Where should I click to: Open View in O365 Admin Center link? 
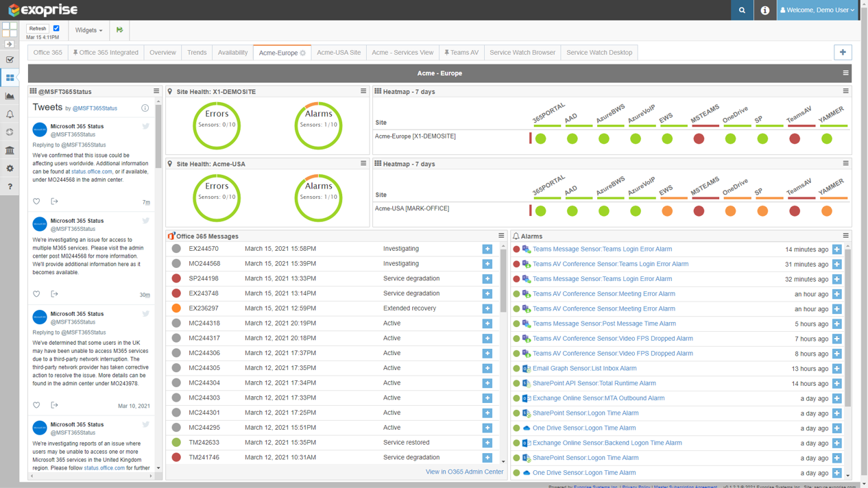coord(464,472)
